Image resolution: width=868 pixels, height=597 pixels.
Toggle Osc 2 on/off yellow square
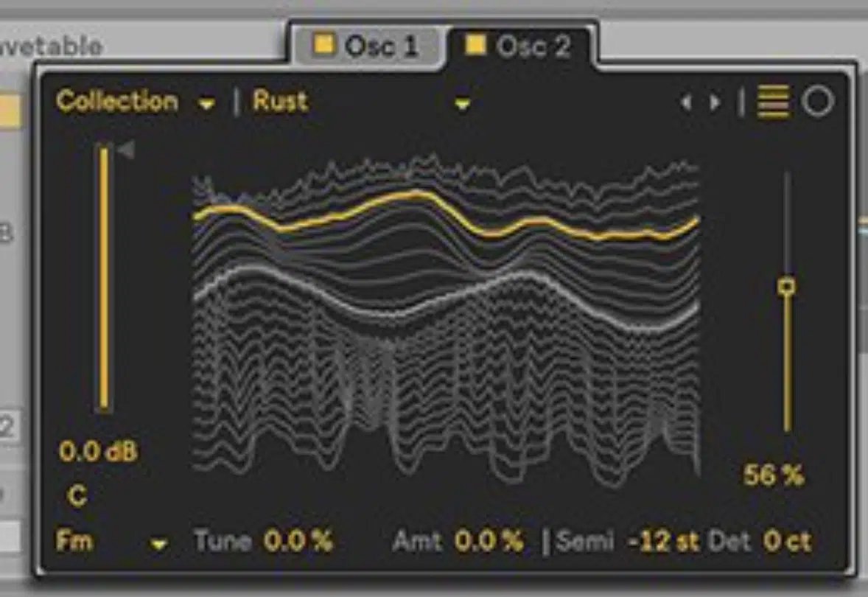click(x=475, y=44)
